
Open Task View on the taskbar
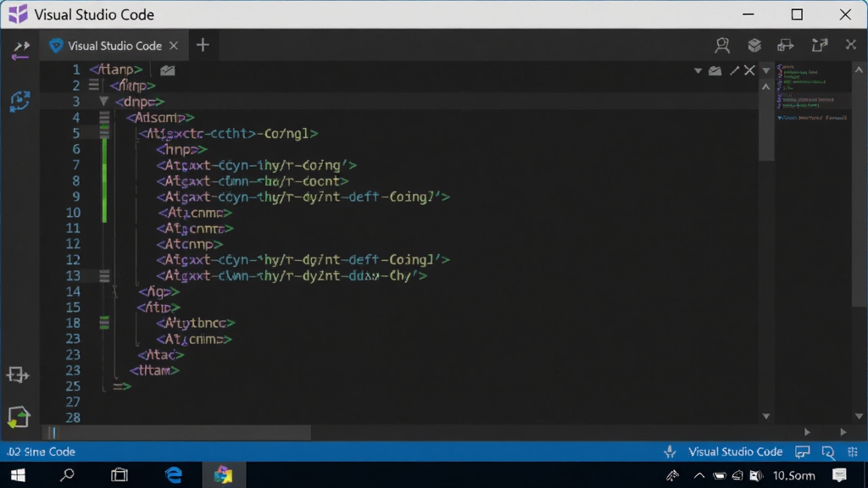(x=119, y=475)
